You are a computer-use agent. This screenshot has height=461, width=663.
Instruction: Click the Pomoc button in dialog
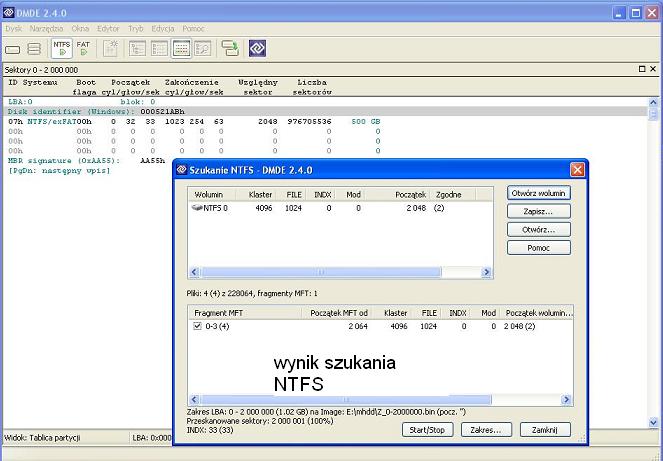[x=539, y=248]
